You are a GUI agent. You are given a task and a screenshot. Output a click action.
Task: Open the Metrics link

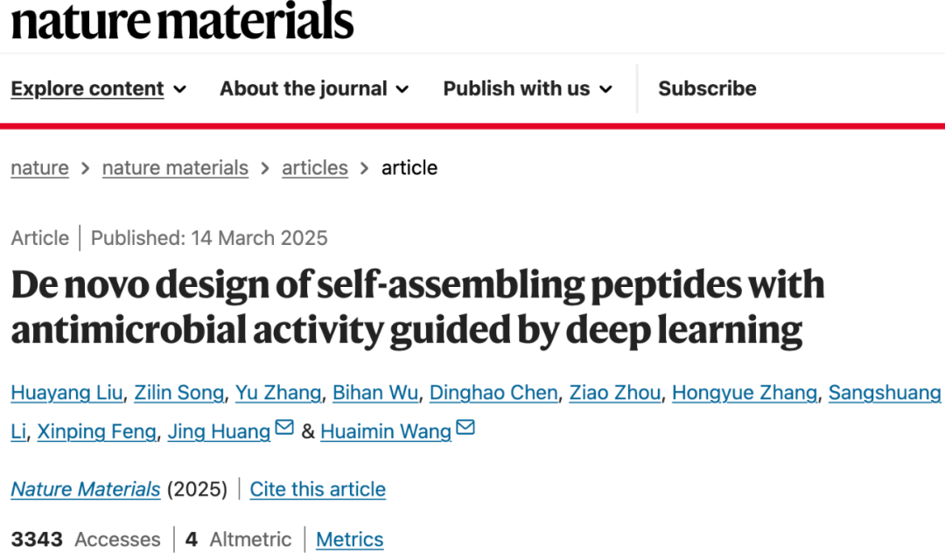(349, 540)
